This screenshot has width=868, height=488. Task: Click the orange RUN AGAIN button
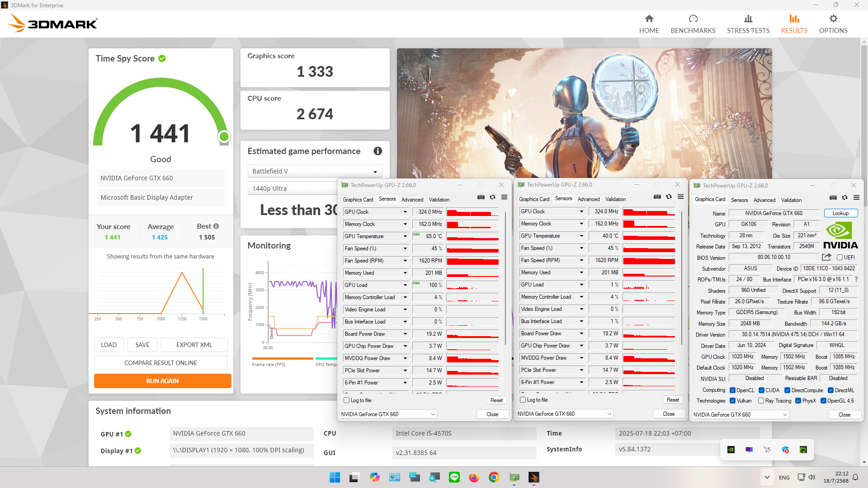[x=162, y=381]
